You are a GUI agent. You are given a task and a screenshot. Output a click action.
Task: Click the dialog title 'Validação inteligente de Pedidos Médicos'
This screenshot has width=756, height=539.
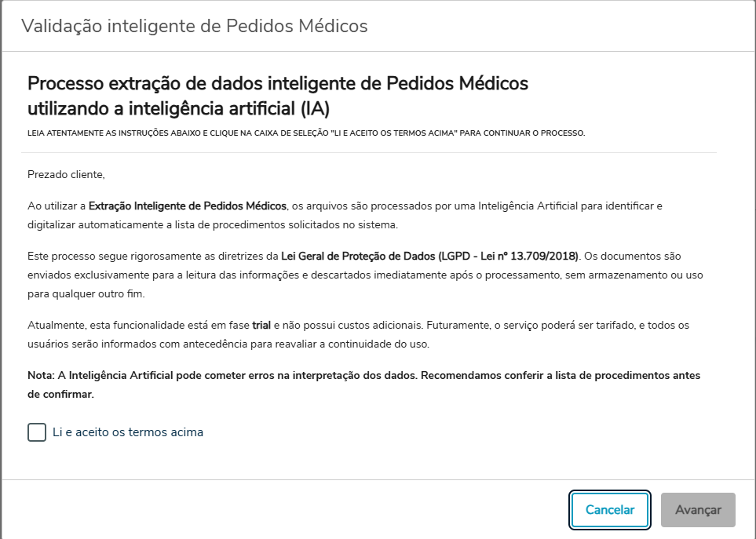pos(194,26)
